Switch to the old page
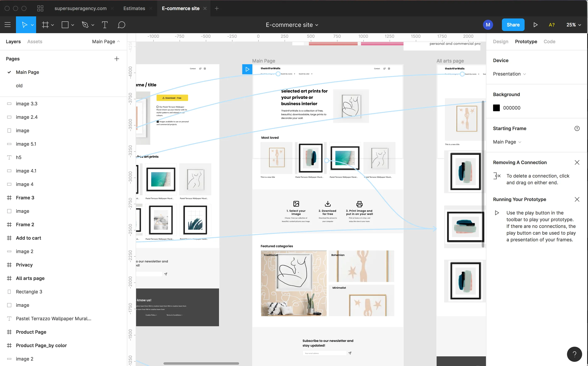The image size is (588, 366). [x=19, y=86]
